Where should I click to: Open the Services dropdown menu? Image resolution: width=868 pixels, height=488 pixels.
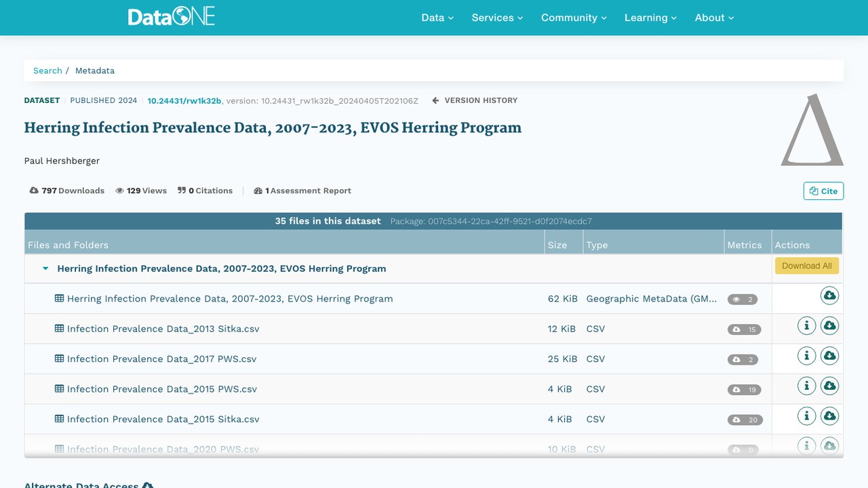point(497,18)
